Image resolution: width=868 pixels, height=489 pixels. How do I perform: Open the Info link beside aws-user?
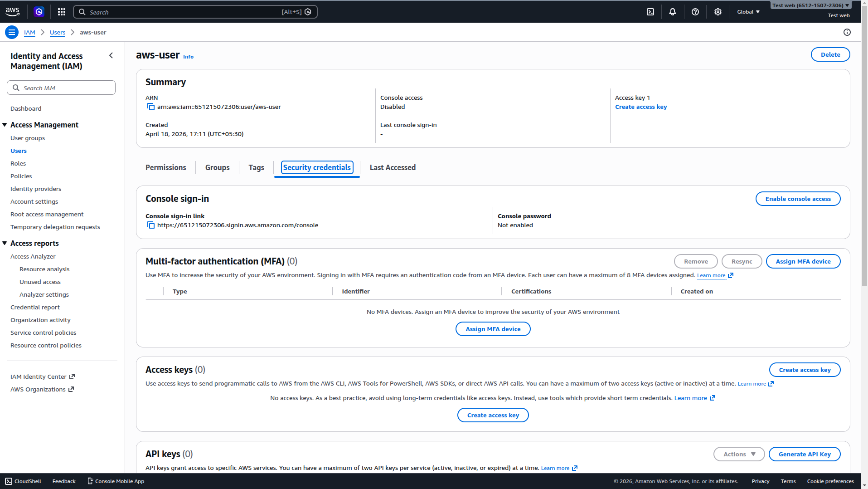tap(188, 57)
